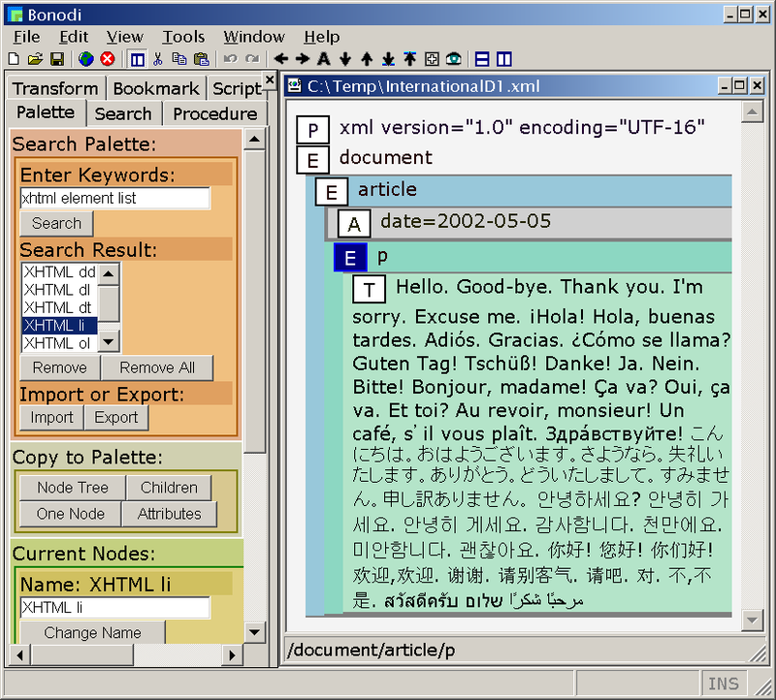Click the New document icon

pos(14,59)
